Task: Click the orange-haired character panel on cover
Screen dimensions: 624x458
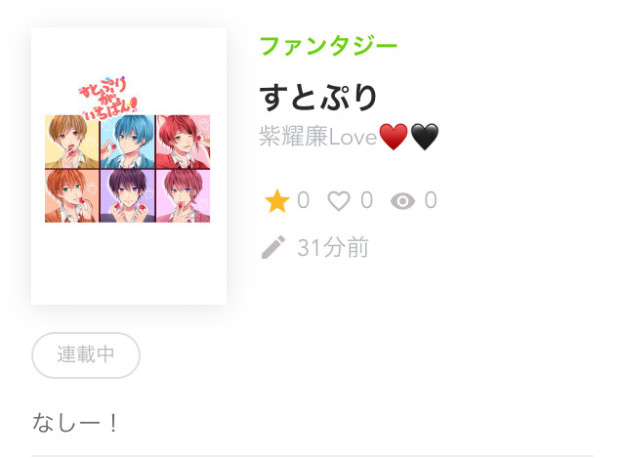Action: pyautogui.click(x=72, y=196)
